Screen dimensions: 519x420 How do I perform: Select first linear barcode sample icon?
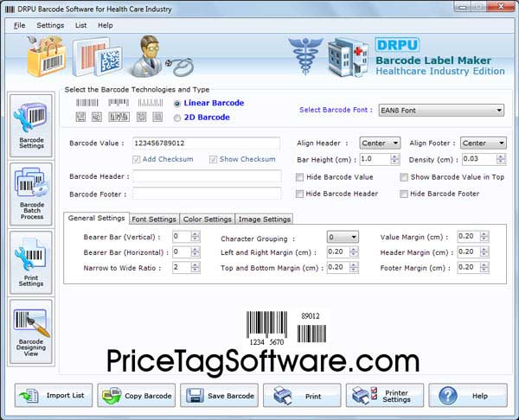pyautogui.click(x=87, y=103)
